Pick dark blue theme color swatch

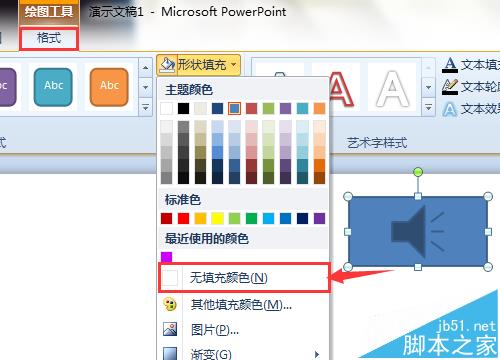[x=217, y=108]
